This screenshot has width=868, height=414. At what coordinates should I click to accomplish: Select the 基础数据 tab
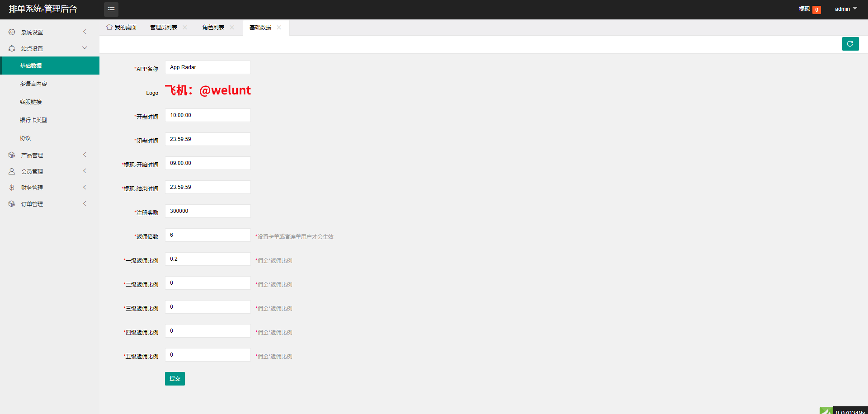click(266, 28)
